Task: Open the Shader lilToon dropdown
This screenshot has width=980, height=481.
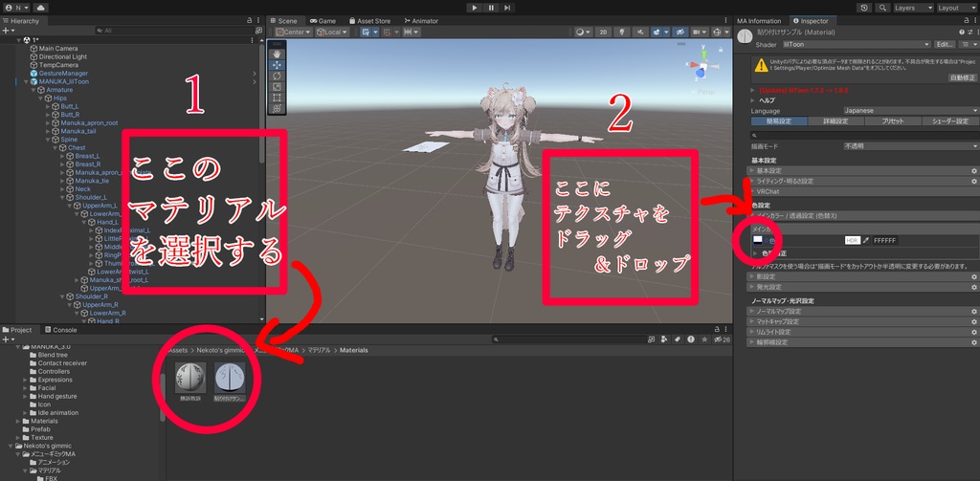Action: (x=856, y=44)
